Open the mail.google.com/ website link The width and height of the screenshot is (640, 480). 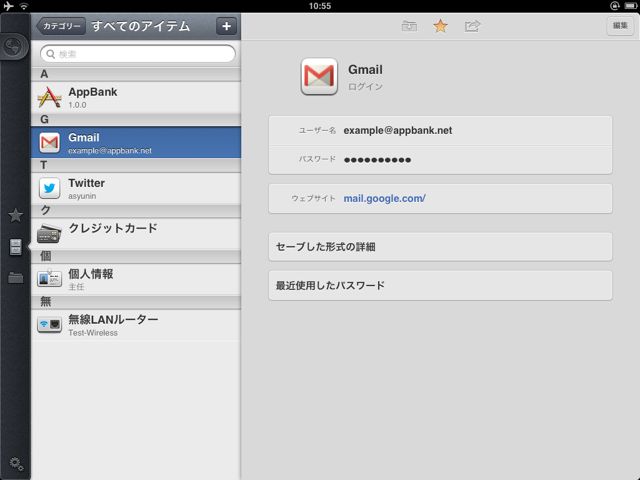(384, 198)
